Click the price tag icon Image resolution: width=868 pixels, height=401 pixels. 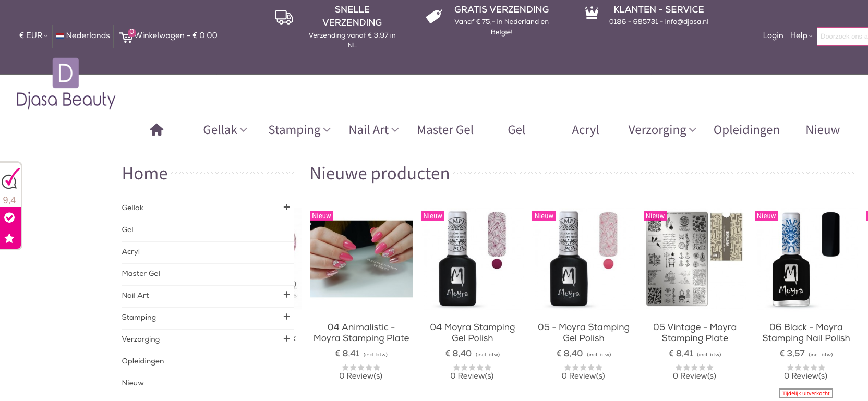(433, 17)
